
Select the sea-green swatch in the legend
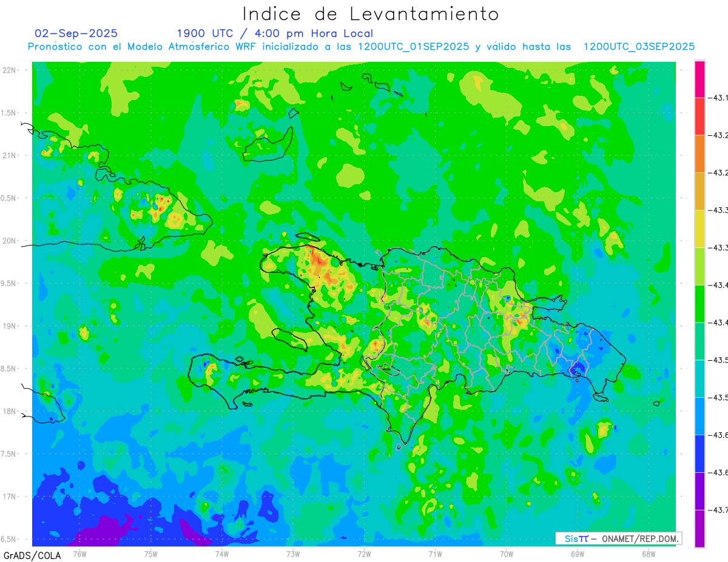click(699, 341)
